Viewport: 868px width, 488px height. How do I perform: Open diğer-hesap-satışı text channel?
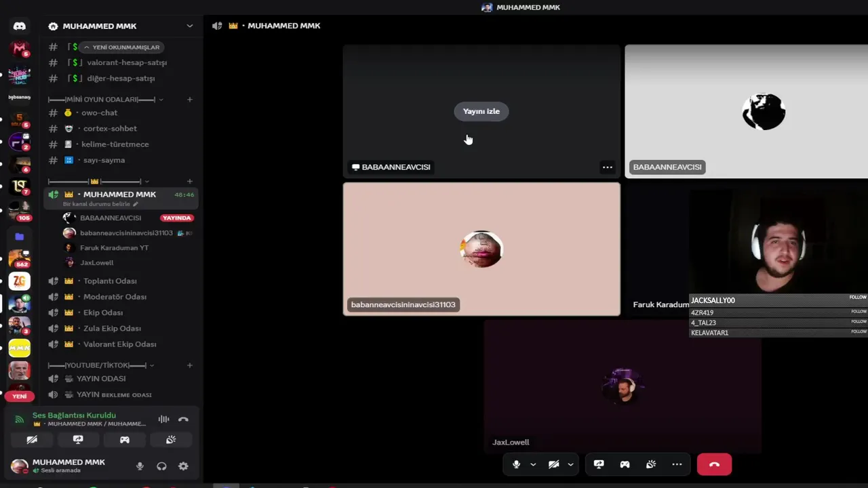(122, 78)
